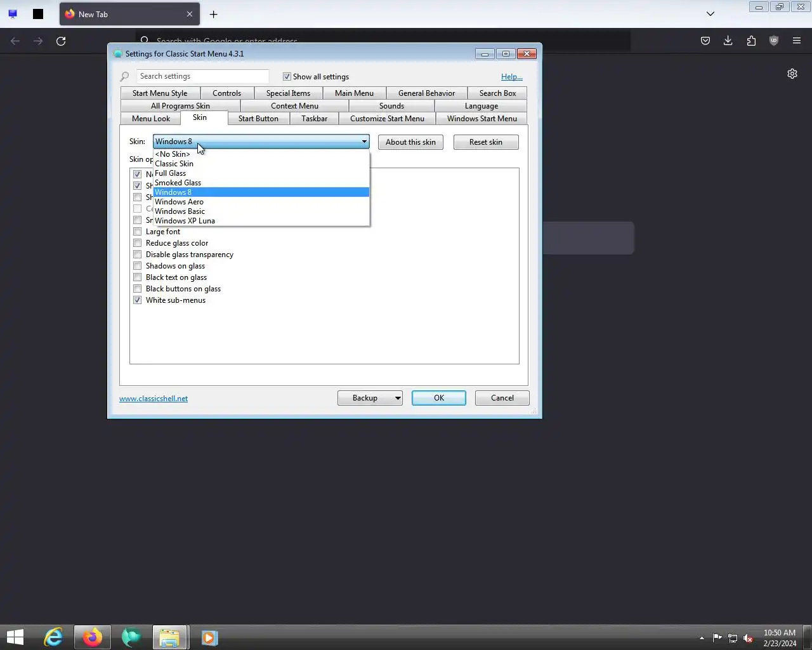This screenshot has width=812, height=650.
Task: Expand Firefox's List all tabs chevron
Action: click(x=710, y=14)
